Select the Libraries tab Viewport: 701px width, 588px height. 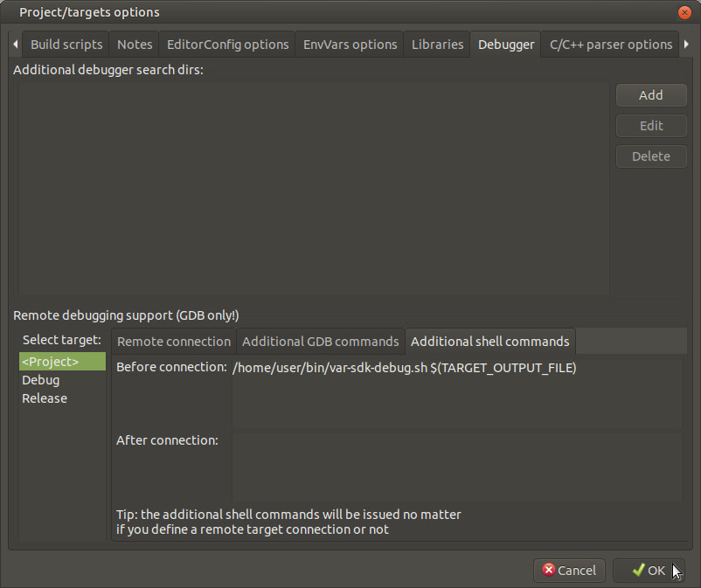(437, 45)
